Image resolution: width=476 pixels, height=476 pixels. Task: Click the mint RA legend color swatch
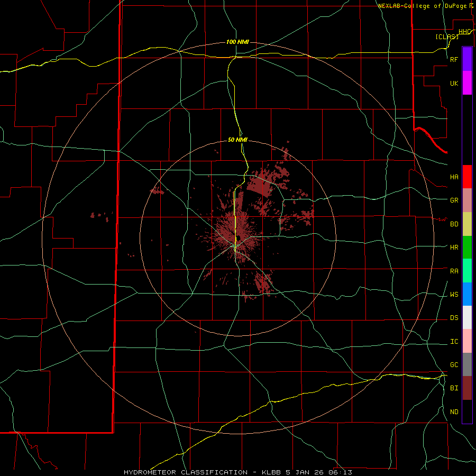click(x=467, y=271)
